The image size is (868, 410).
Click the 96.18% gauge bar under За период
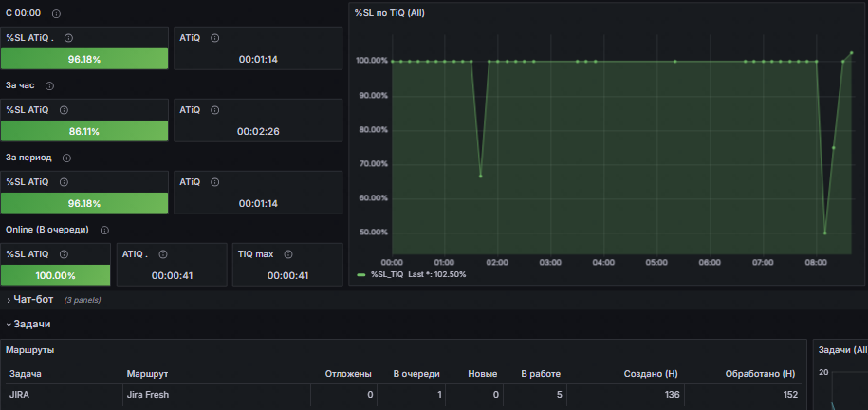pyautogui.click(x=84, y=203)
